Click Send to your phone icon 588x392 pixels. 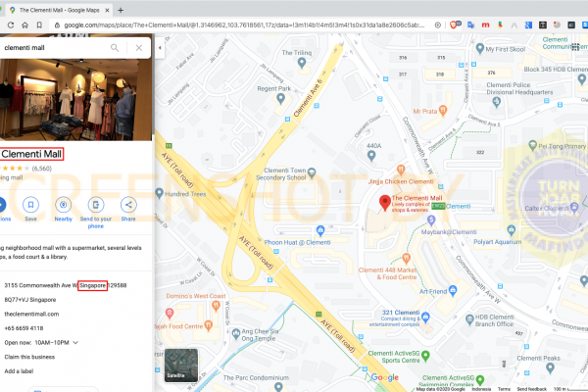tap(96, 205)
